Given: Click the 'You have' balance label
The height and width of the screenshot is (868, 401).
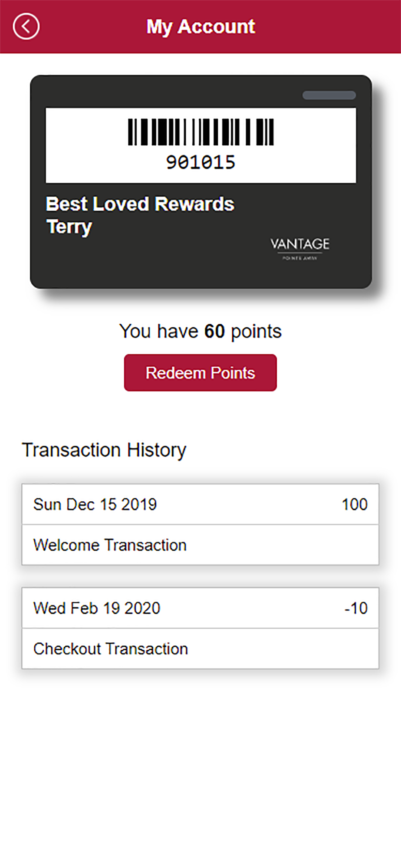Looking at the screenshot, I should pos(159,332).
